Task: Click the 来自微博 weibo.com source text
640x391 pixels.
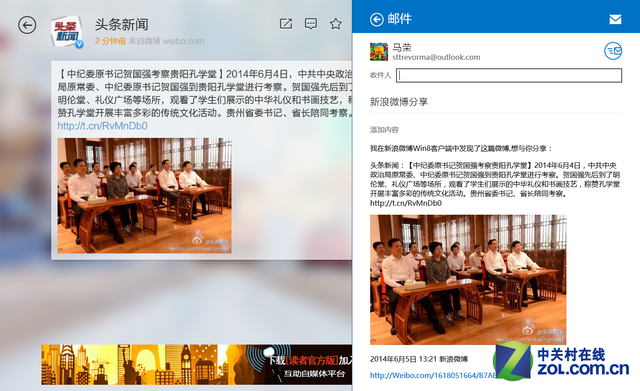Action: (167, 41)
